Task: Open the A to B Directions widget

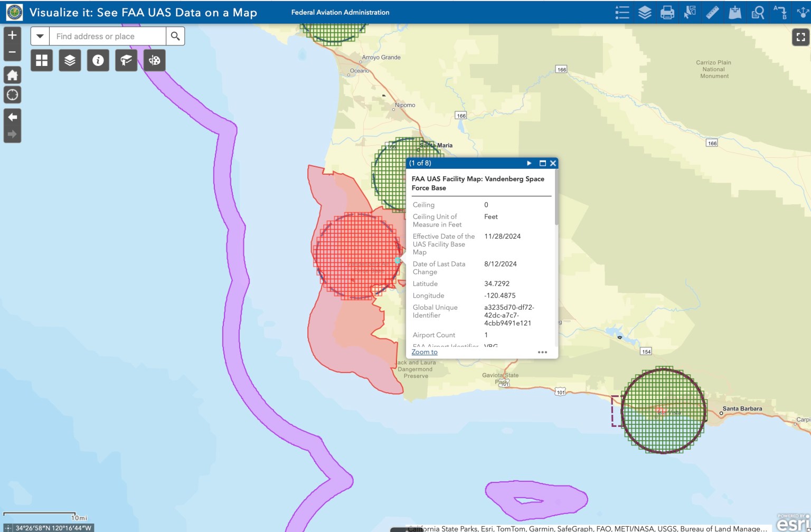Action: coord(780,12)
